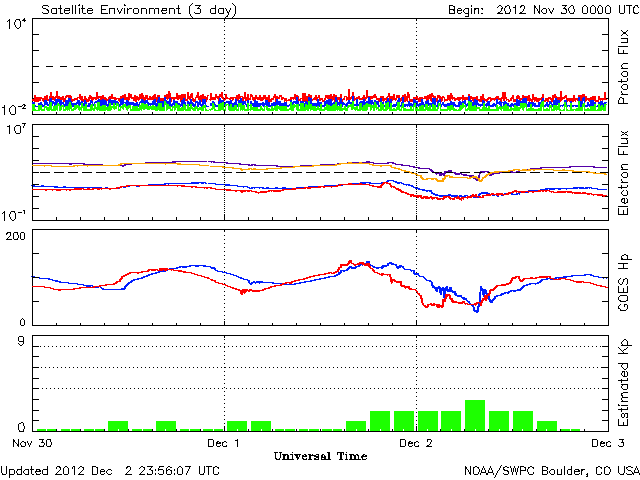Click the 'Proton Flux' axis label

(x=623, y=67)
